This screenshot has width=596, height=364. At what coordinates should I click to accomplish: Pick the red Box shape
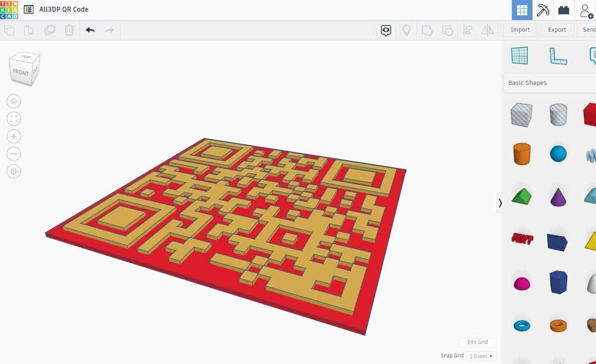pyautogui.click(x=590, y=115)
